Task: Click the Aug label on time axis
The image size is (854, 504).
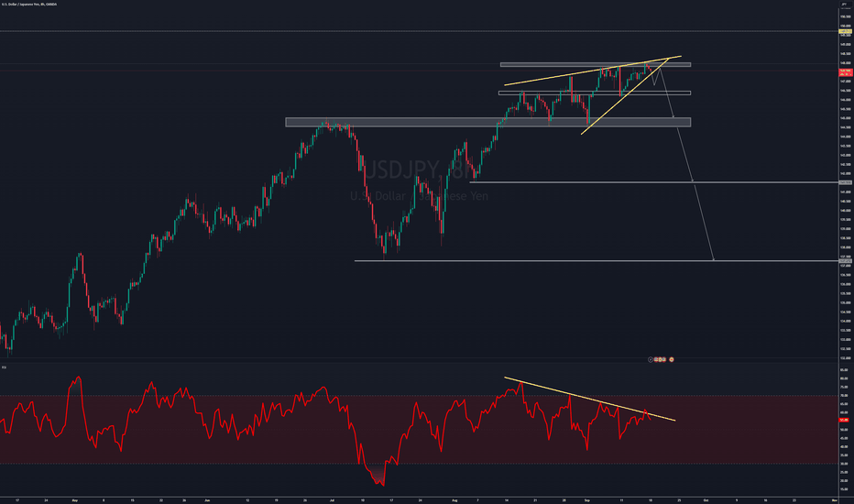Action: [x=454, y=500]
